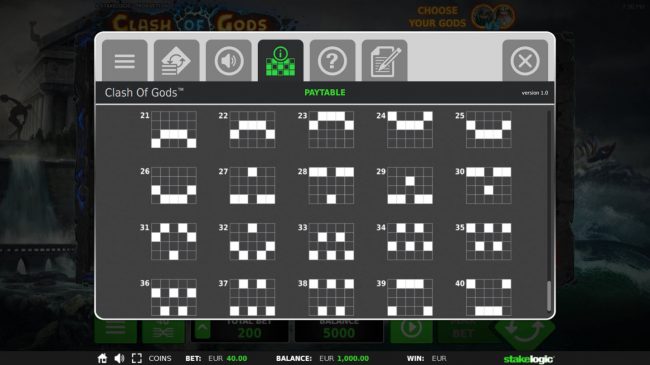Toggle the COINS display label
Image resolution: width=650 pixels, height=365 pixels.
(160, 358)
